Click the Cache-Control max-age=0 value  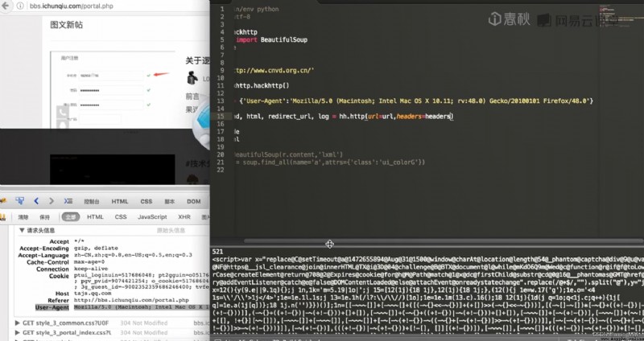click(89, 262)
